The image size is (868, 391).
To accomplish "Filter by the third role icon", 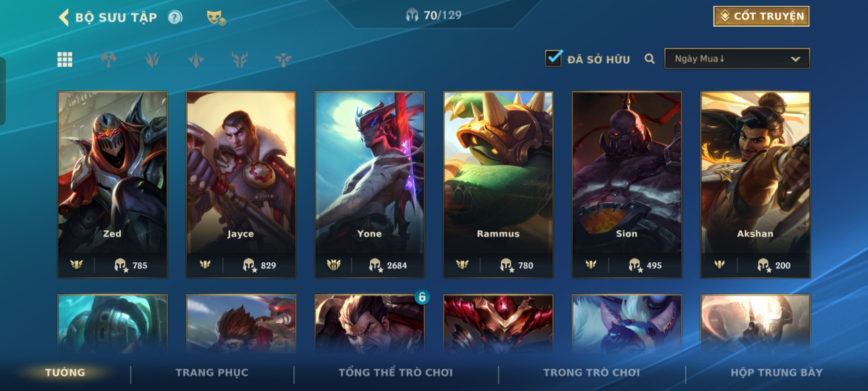I will pos(196,59).
